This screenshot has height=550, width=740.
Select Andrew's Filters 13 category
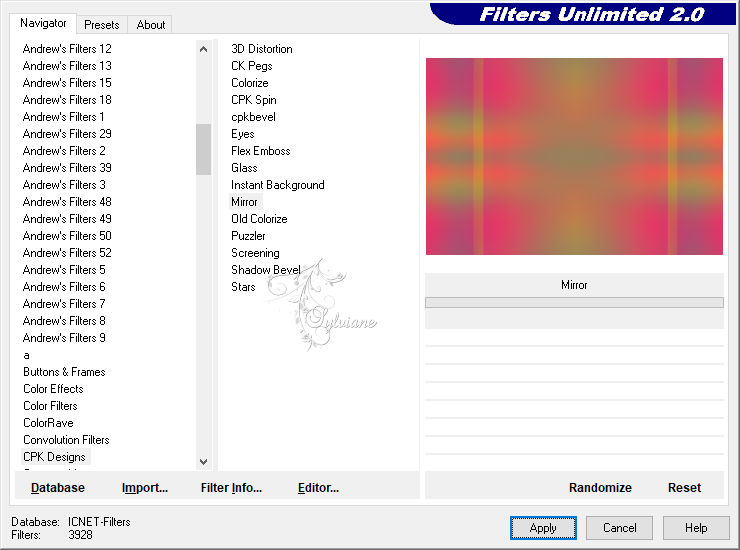coord(67,66)
